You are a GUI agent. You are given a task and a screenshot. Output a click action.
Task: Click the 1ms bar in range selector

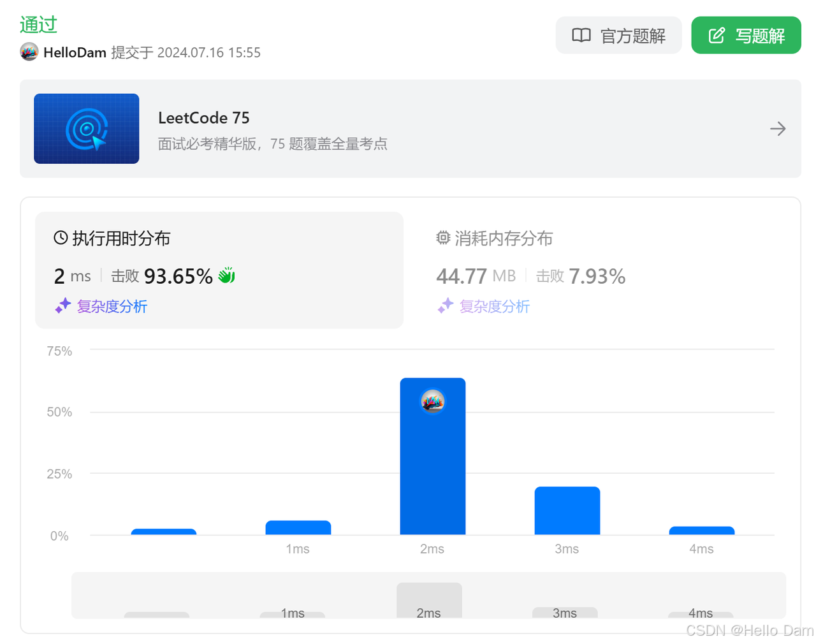[293, 615]
